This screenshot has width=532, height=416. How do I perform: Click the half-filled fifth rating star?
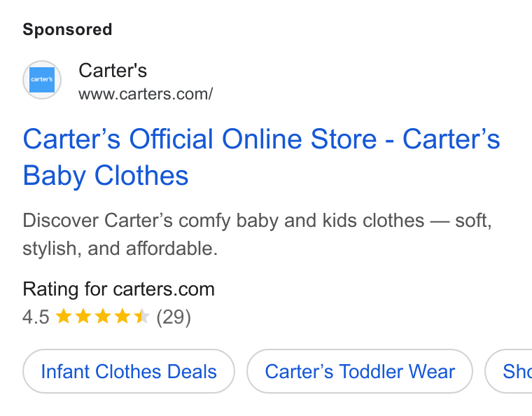(142, 317)
